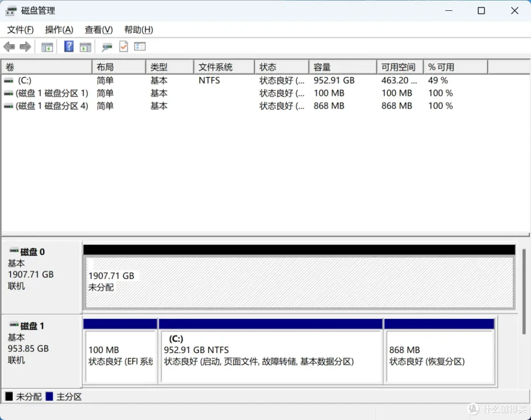Image resolution: width=531 pixels, height=420 pixels.
Task: Sort by the 文件系统 column header
Action: tap(224, 67)
